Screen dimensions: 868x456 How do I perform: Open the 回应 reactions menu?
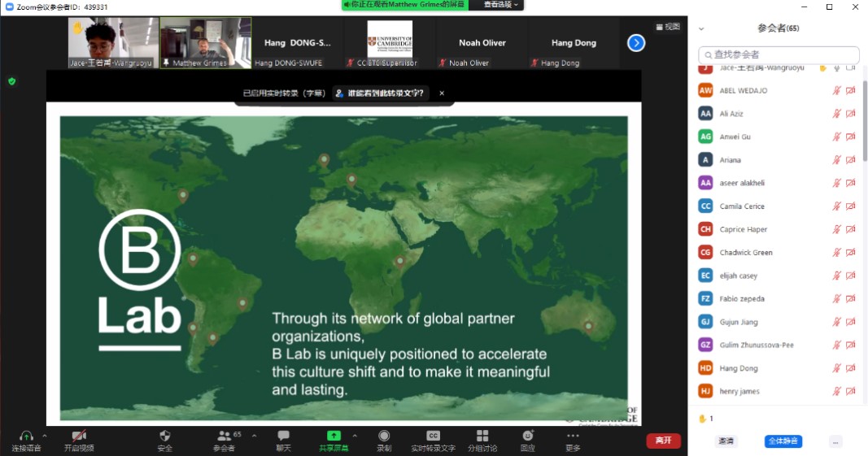(528, 436)
